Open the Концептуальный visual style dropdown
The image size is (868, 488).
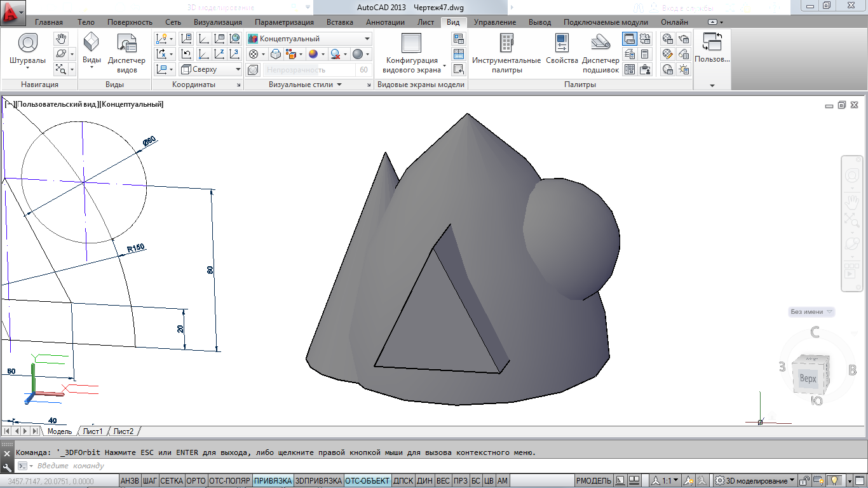309,39
